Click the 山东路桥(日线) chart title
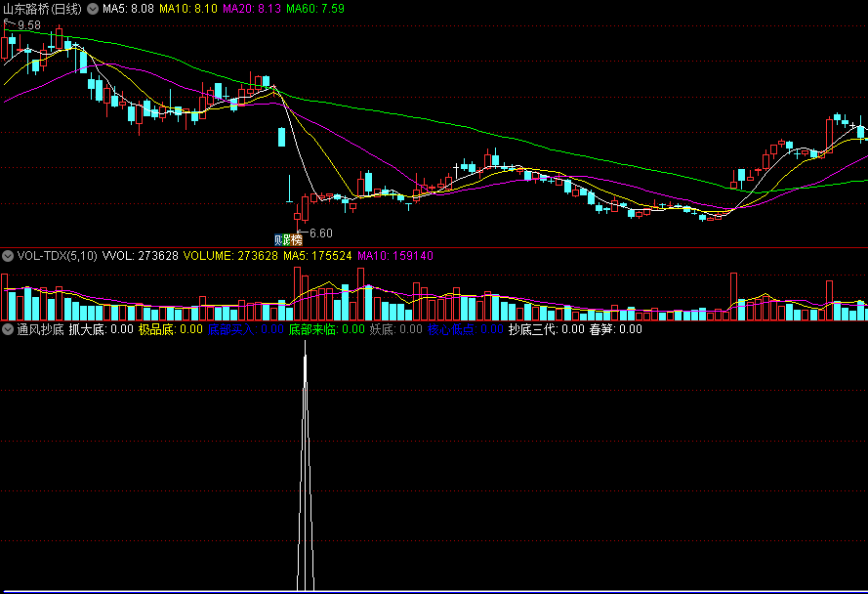This screenshot has width=868, height=594. point(43,9)
